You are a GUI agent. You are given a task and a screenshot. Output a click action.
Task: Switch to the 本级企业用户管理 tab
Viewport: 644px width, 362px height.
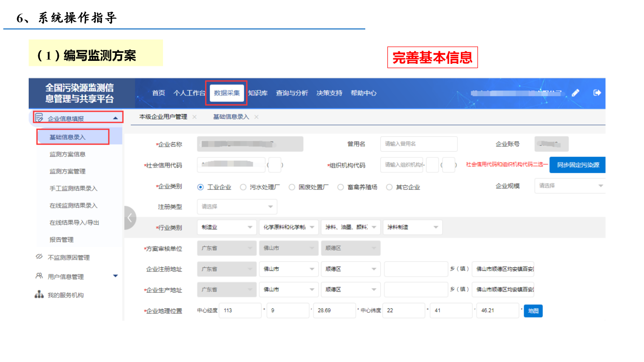pyautogui.click(x=163, y=117)
